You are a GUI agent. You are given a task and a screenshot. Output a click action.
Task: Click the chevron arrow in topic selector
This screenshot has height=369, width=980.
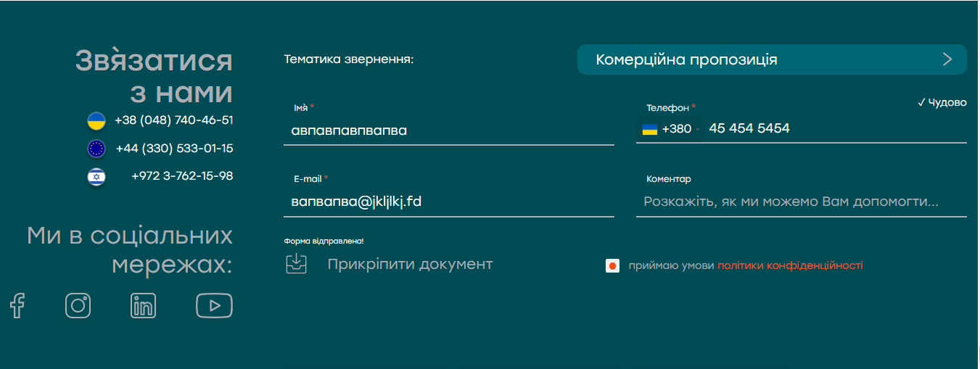coord(947,59)
